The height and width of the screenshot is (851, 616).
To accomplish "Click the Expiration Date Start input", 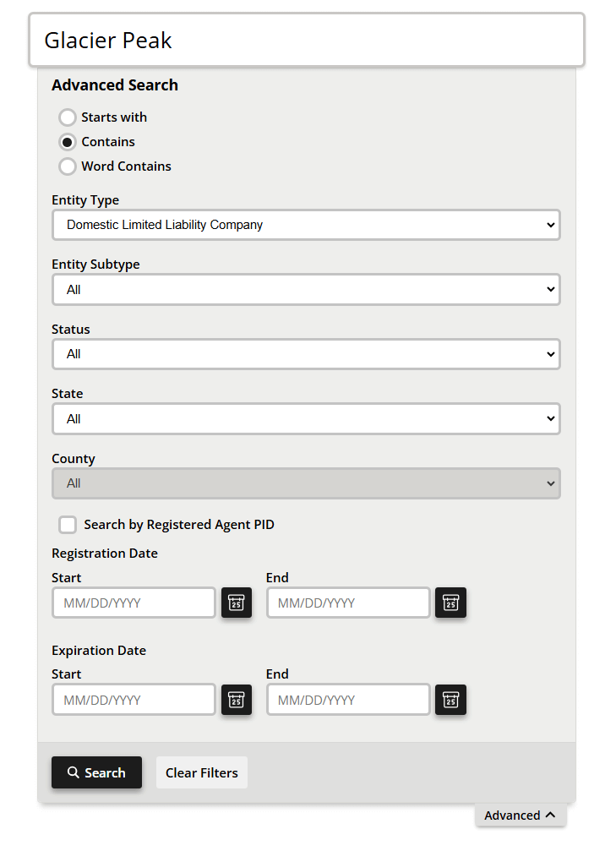I will pyautogui.click(x=134, y=700).
